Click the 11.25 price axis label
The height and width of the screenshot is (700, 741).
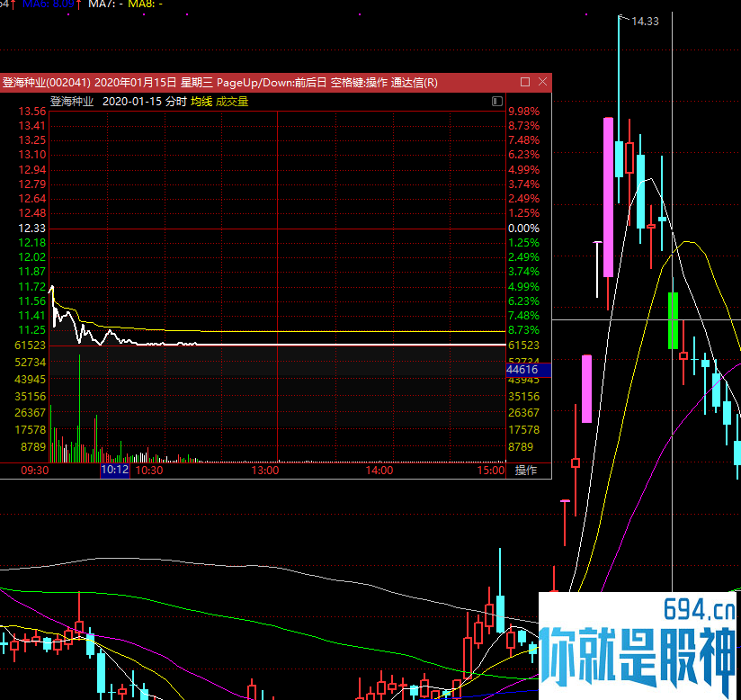click(32, 330)
